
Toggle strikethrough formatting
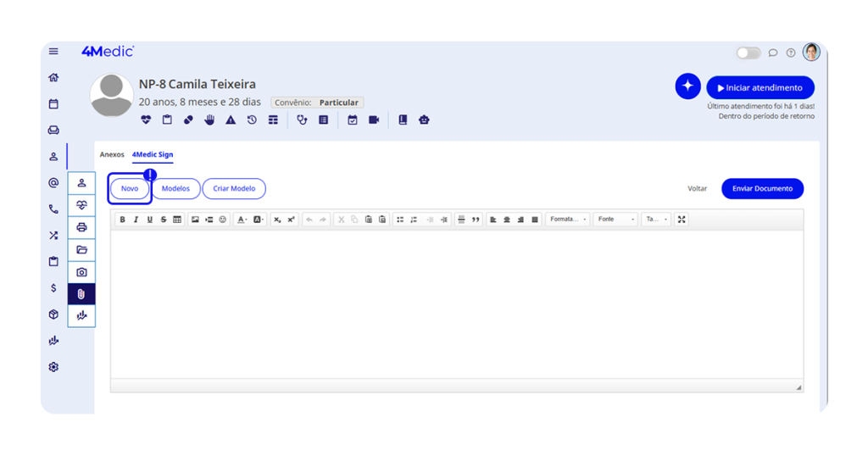coord(164,220)
